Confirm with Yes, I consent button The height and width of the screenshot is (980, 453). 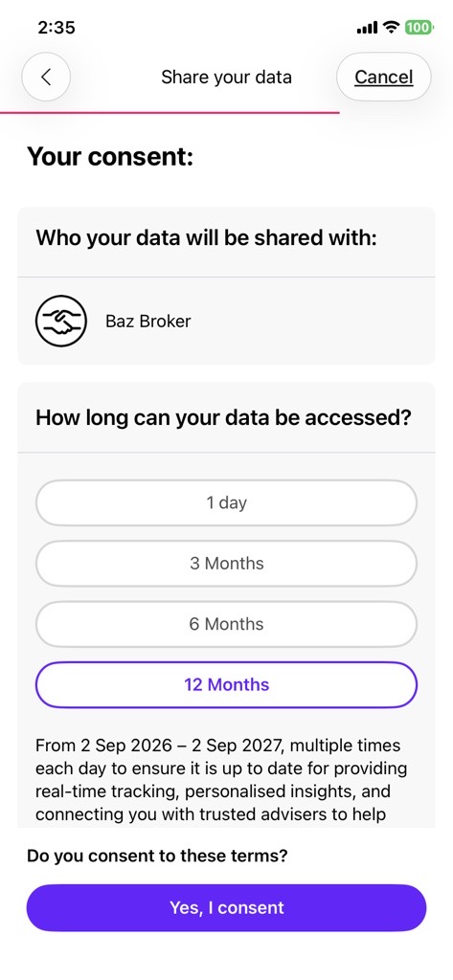pos(226,907)
